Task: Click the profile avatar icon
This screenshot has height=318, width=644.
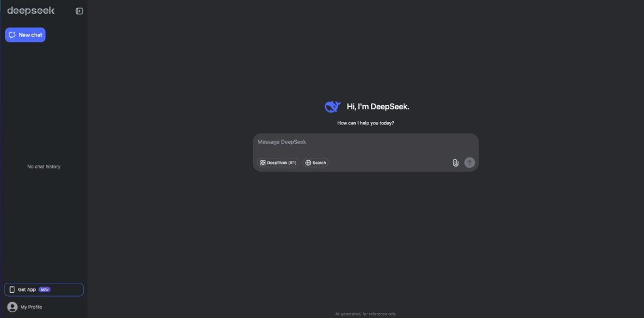Action: pos(13,307)
